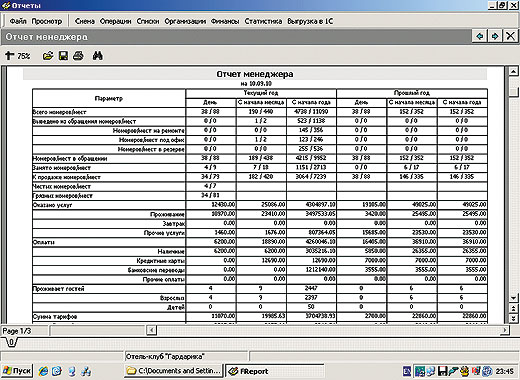Open the Статистика menu
This screenshot has height=380, width=520.
pyautogui.click(x=263, y=21)
